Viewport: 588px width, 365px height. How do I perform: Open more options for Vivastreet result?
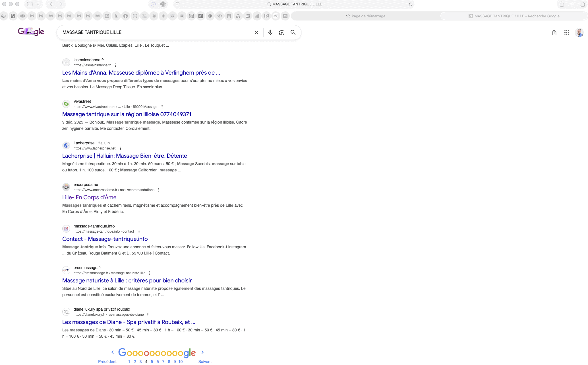(x=162, y=107)
